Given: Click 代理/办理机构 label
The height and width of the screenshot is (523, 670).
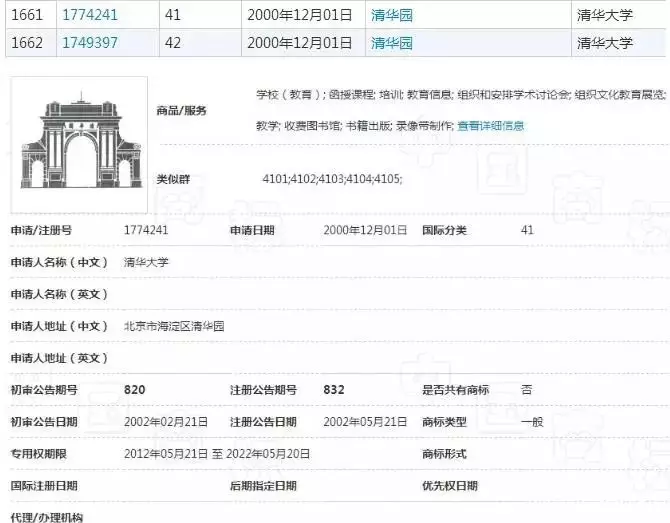Looking at the screenshot, I should (47, 517).
